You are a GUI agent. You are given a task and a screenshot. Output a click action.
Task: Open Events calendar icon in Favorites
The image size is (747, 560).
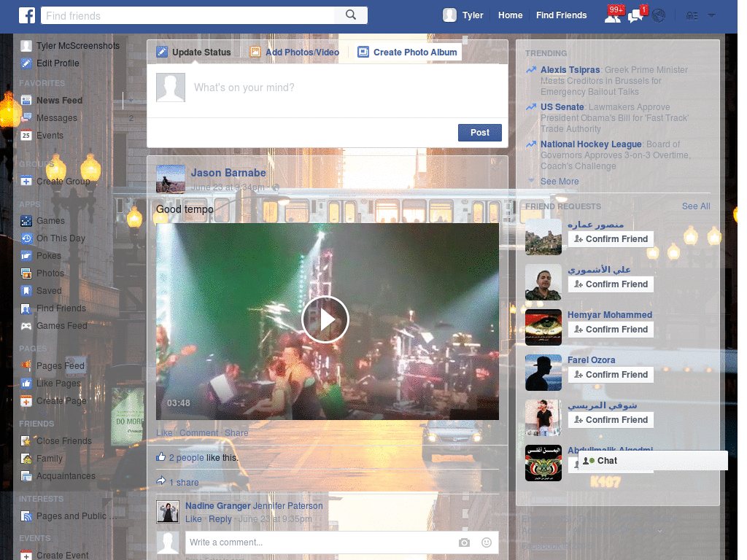[26, 135]
